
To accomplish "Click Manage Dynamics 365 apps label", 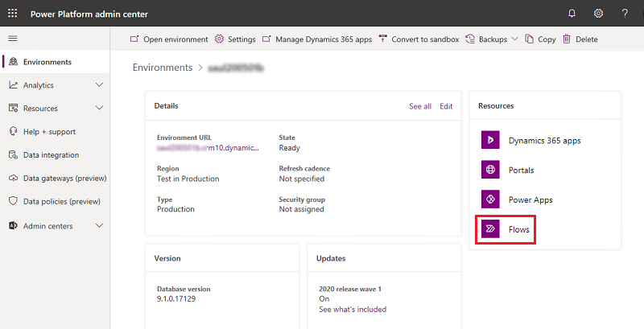I will pos(324,39).
